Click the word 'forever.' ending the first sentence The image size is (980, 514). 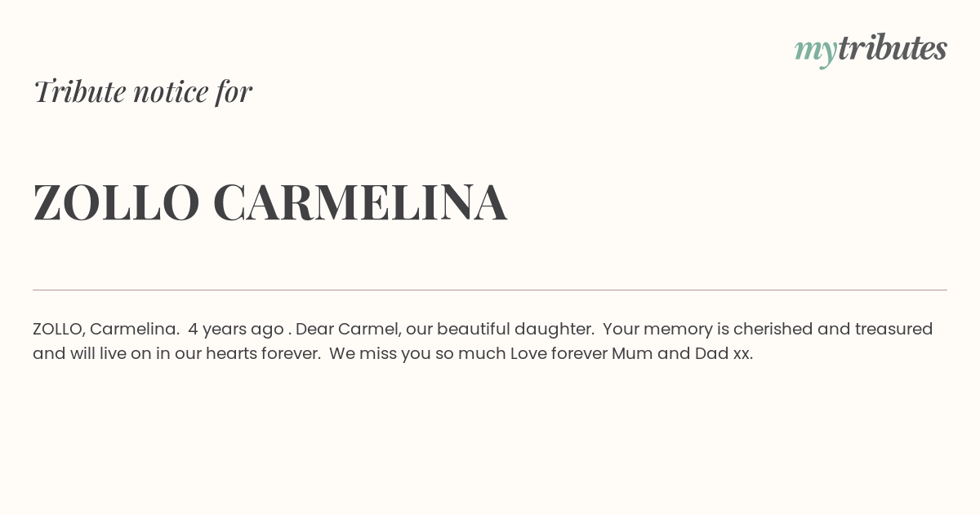[x=291, y=353]
